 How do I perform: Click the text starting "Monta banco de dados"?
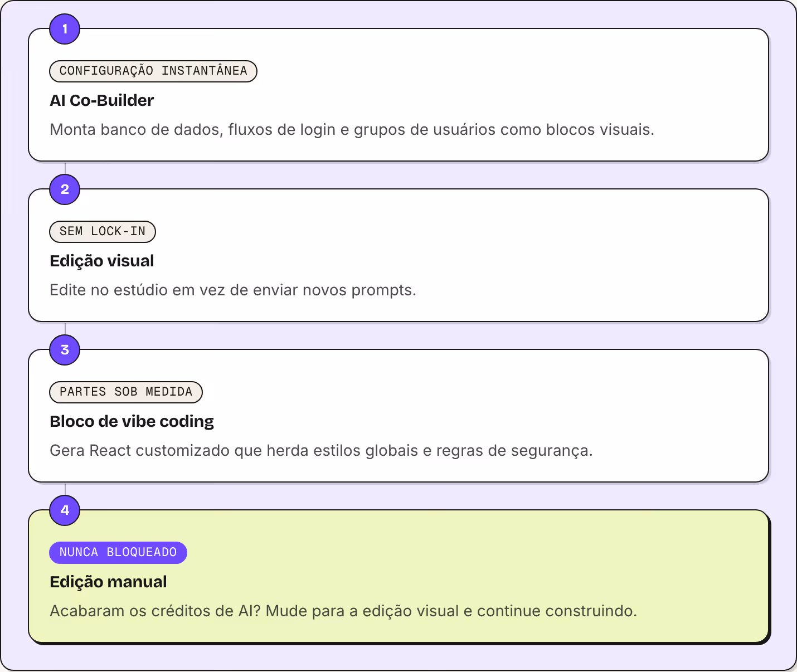[x=352, y=130]
